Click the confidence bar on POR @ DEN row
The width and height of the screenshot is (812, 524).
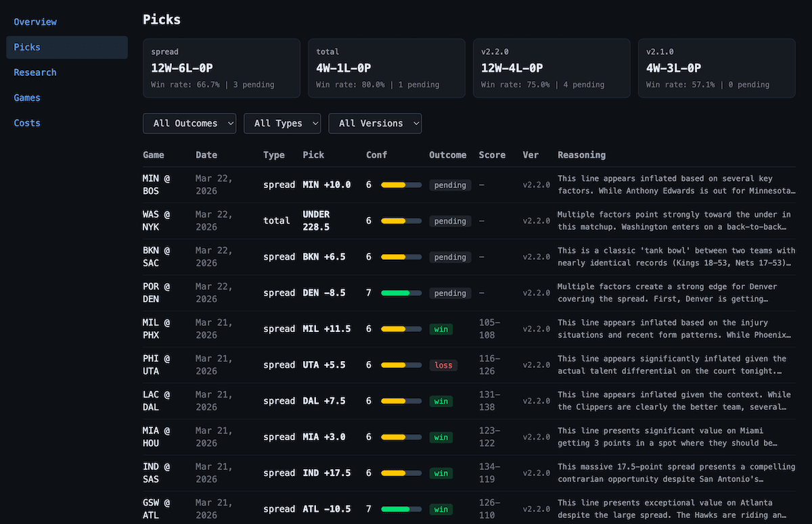(x=401, y=293)
